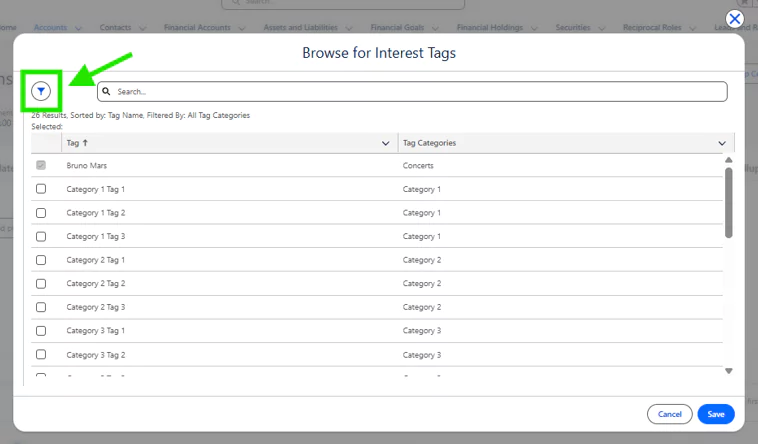
Task: Open the Accounts tab
Action: pos(50,28)
